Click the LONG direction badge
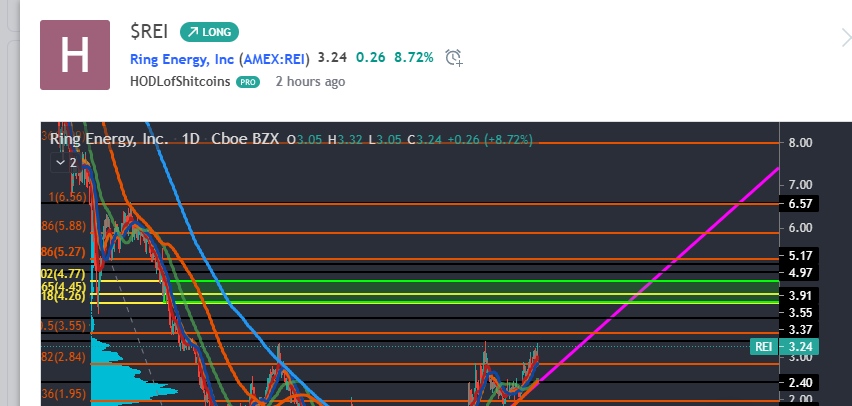Viewport: 852px width, 406px height. point(209,32)
